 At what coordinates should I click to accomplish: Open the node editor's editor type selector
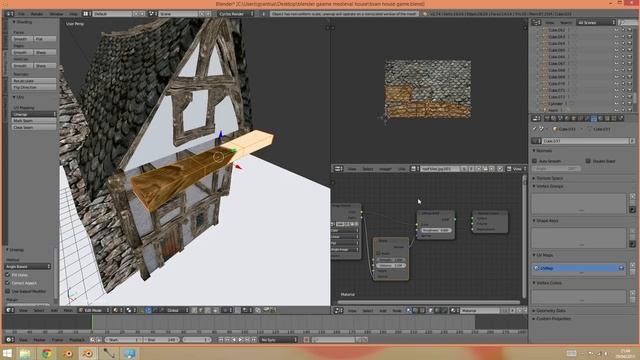pyautogui.click(x=339, y=311)
